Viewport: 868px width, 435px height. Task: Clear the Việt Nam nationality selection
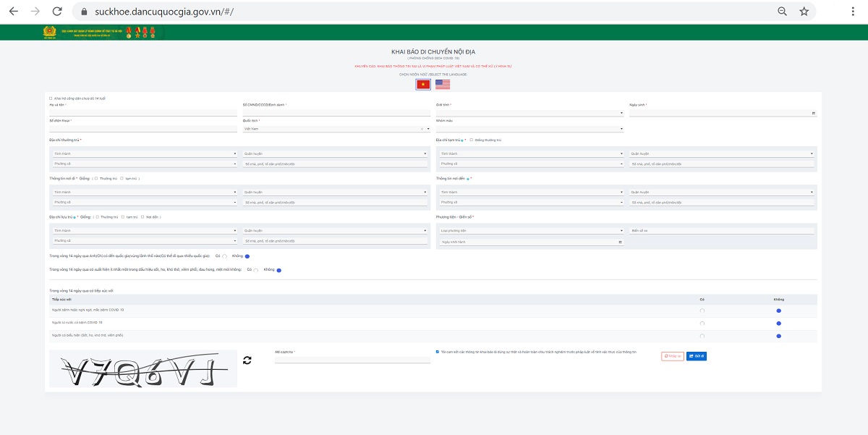[422, 129]
